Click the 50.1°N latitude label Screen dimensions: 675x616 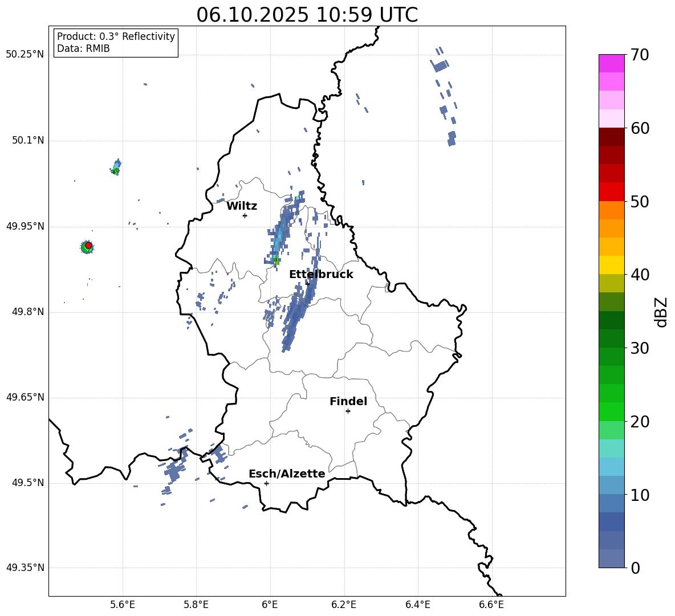[28, 141]
